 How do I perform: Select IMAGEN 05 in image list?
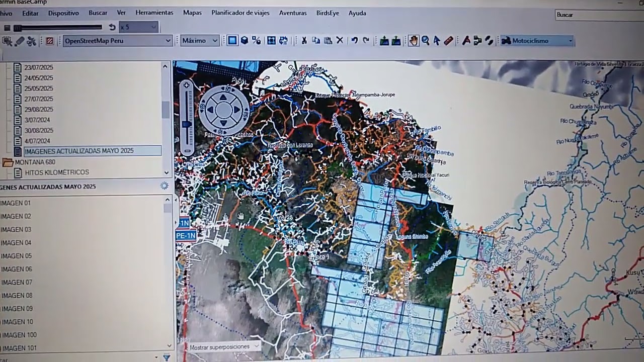16,256
